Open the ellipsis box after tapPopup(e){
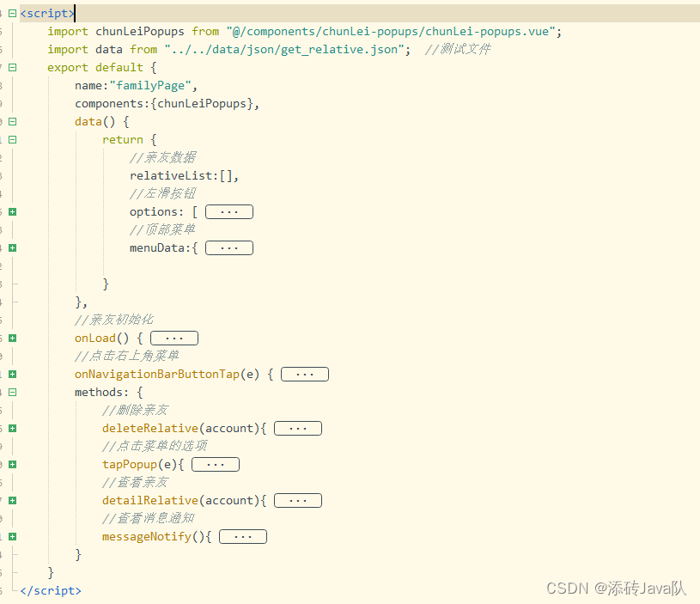Viewport: 700px width, 604px height. (x=216, y=464)
